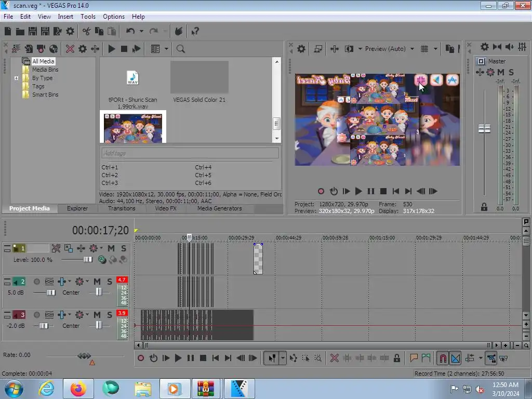
Task: Solo video track 1
Action: (124, 248)
